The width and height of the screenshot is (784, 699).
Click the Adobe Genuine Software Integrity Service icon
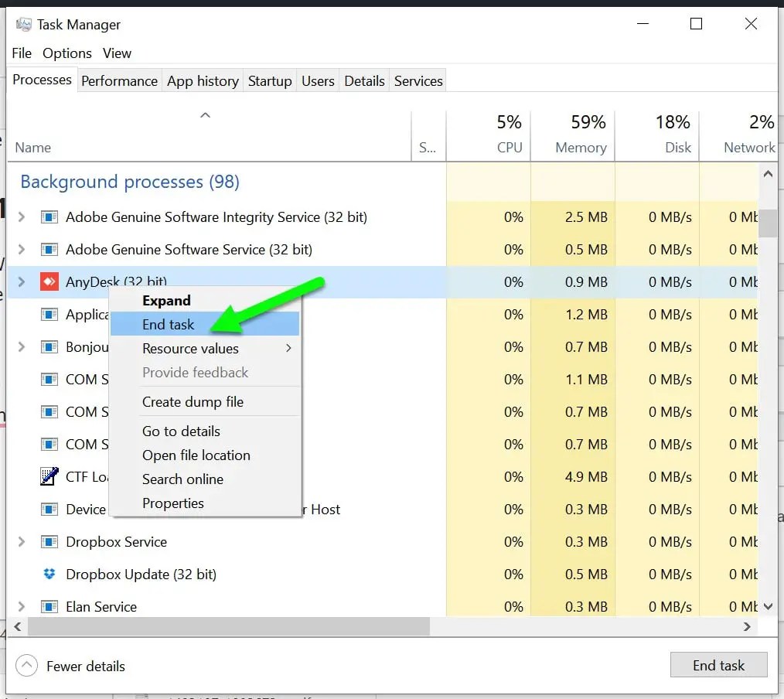[x=49, y=217]
